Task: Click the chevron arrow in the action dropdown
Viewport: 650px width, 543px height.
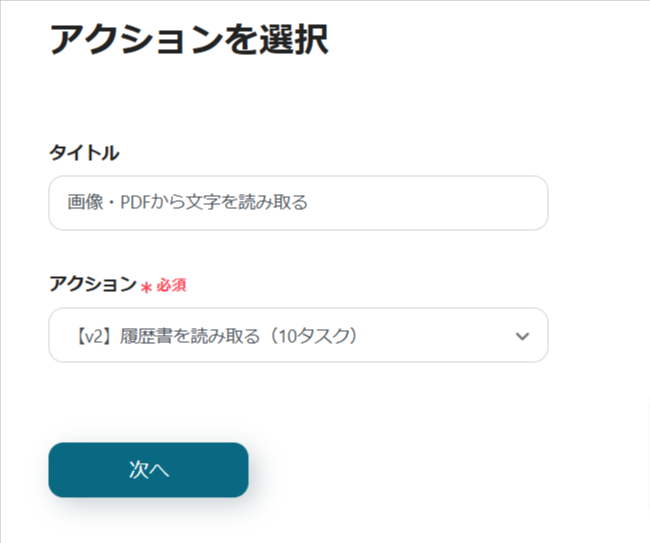Action: [521, 336]
